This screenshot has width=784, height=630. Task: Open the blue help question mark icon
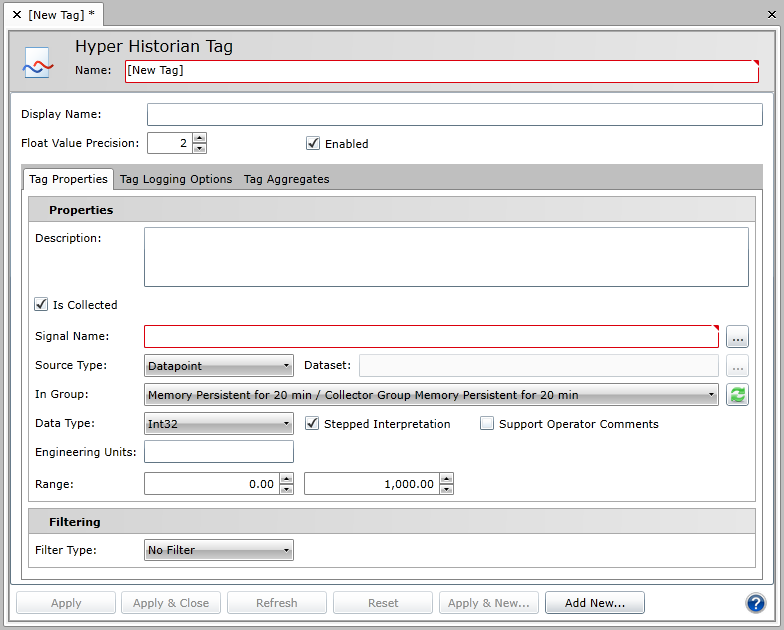coord(755,603)
